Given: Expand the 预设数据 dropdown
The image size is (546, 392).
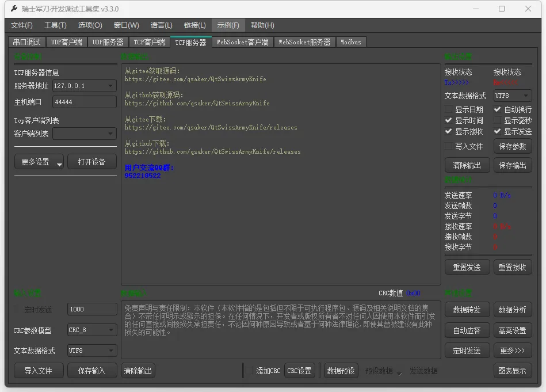Looking at the screenshot, I should tap(383, 371).
